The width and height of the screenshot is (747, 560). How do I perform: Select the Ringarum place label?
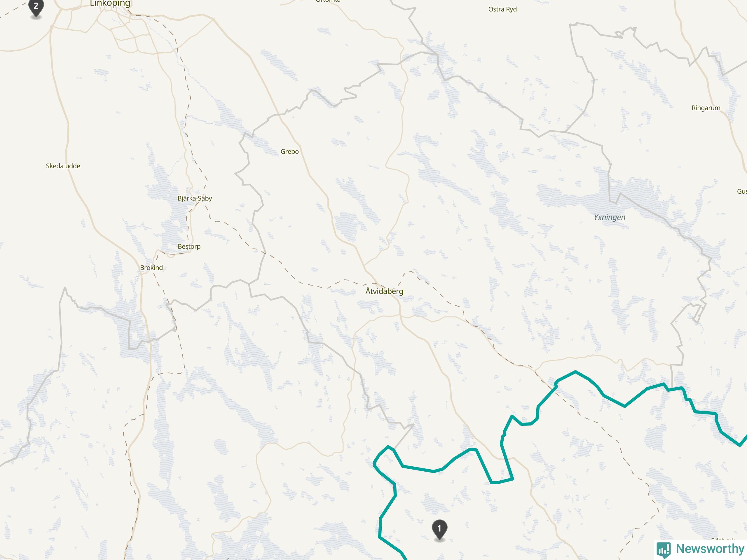pos(706,108)
